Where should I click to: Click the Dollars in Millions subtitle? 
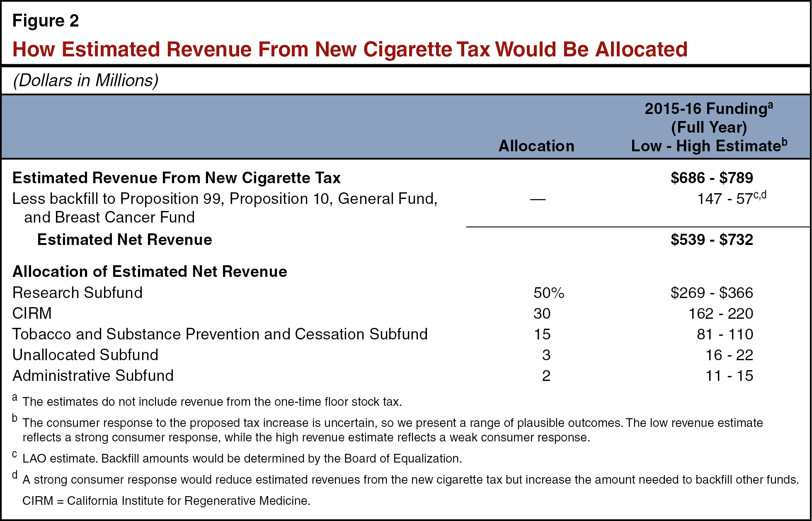86,80
